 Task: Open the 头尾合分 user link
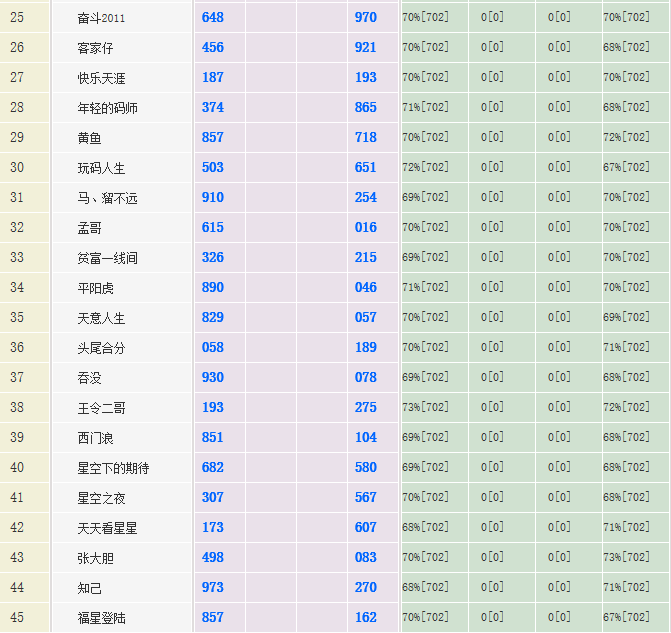click(x=100, y=348)
